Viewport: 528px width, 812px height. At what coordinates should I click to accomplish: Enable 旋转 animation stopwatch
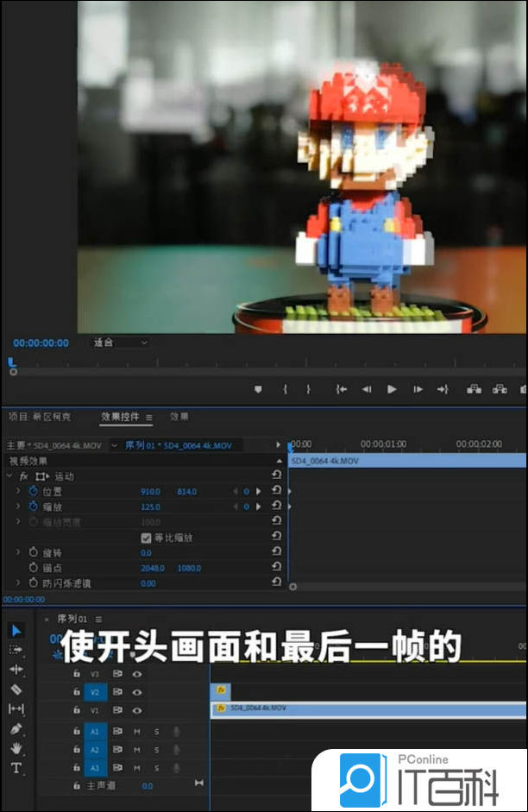34,552
